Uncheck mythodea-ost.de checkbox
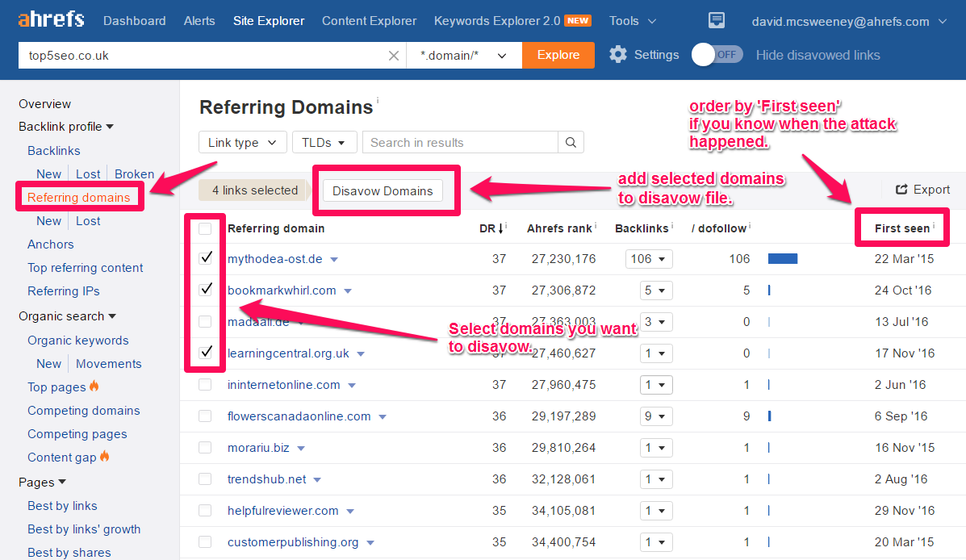Screen dimensions: 966x560 205,259
